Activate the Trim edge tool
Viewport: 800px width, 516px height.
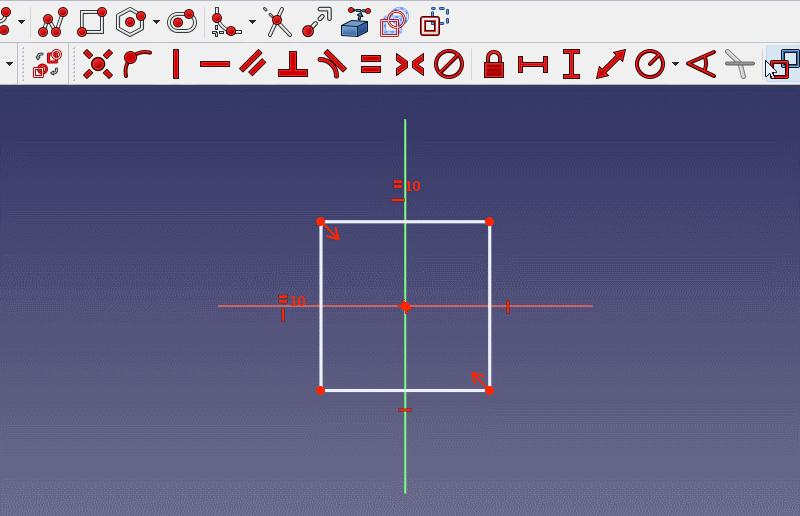(277, 21)
